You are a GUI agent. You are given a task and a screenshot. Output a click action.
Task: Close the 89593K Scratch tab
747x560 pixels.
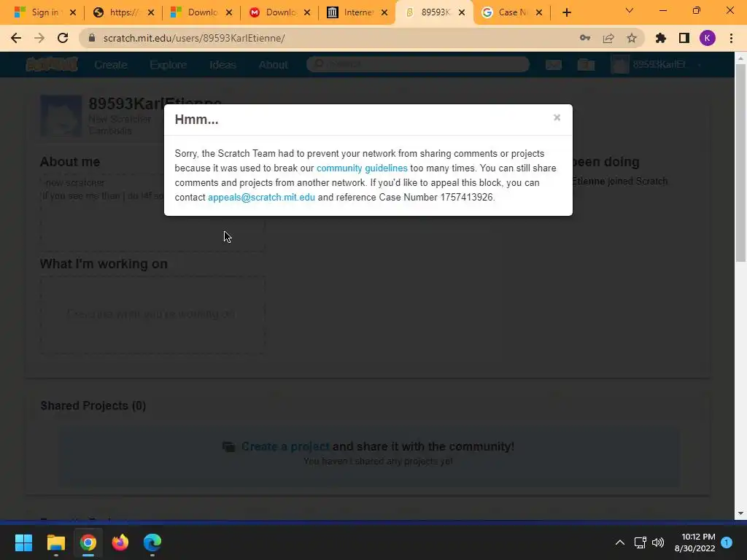pyautogui.click(x=462, y=12)
